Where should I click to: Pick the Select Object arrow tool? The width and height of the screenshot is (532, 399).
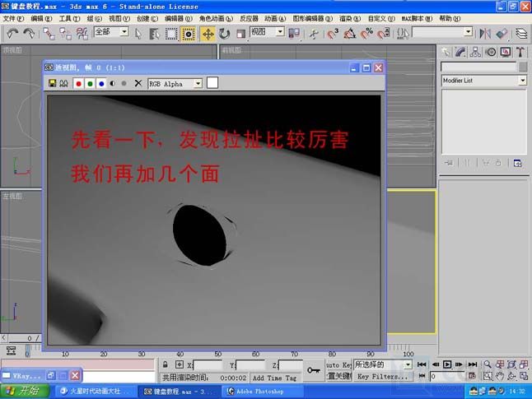point(138,34)
